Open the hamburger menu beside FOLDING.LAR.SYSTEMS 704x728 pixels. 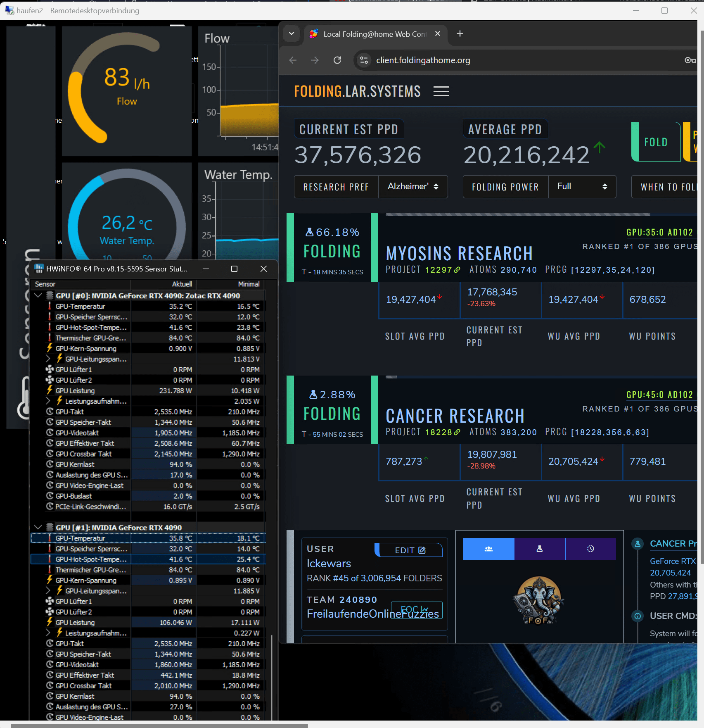[x=441, y=91]
